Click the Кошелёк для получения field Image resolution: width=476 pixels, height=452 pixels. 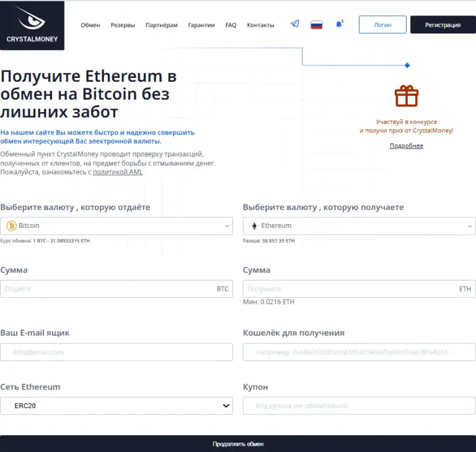[x=359, y=352]
